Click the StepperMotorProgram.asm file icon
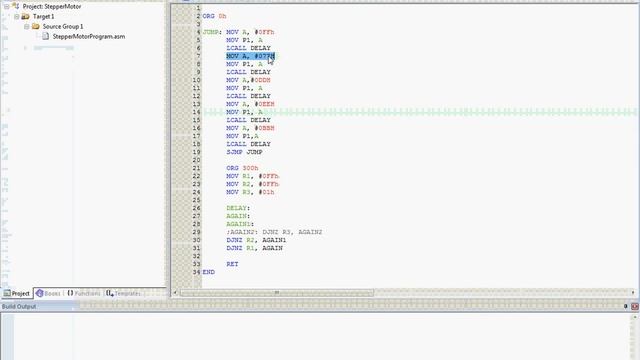Viewport: 640px width, 360px height. pyautogui.click(x=45, y=36)
